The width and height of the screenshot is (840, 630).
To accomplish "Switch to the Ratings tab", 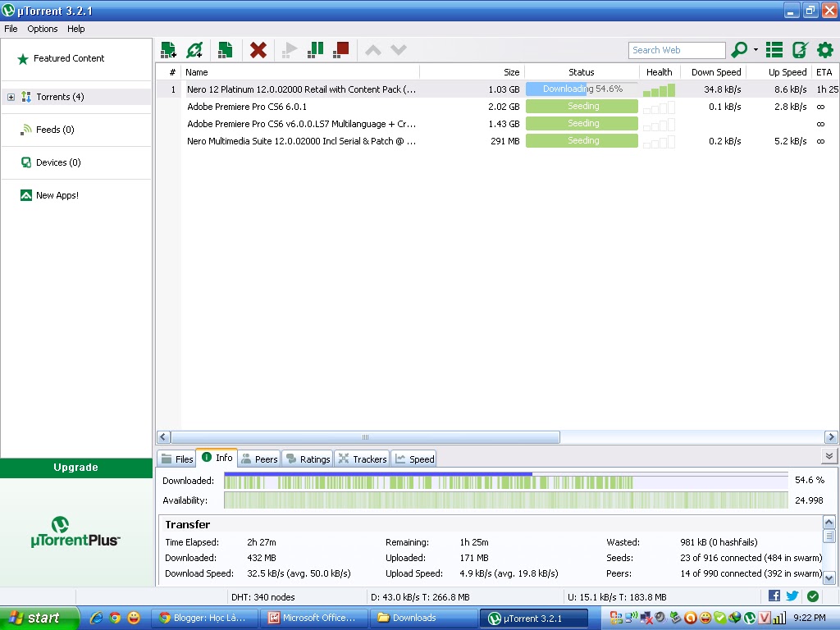I will pos(308,459).
